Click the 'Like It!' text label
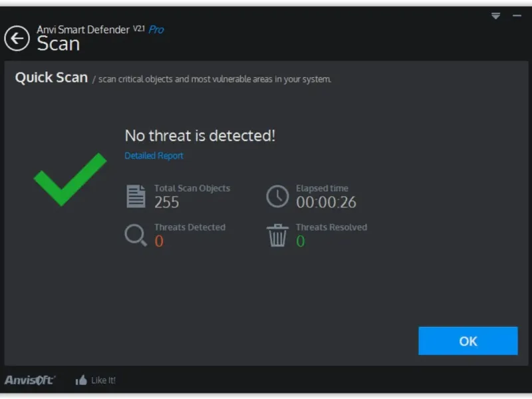 (x=103, y=380)
